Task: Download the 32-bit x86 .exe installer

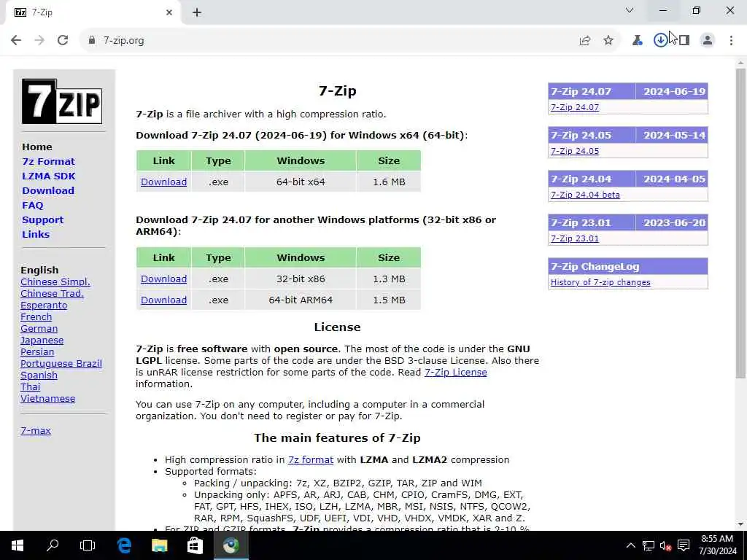Action: 163,279
